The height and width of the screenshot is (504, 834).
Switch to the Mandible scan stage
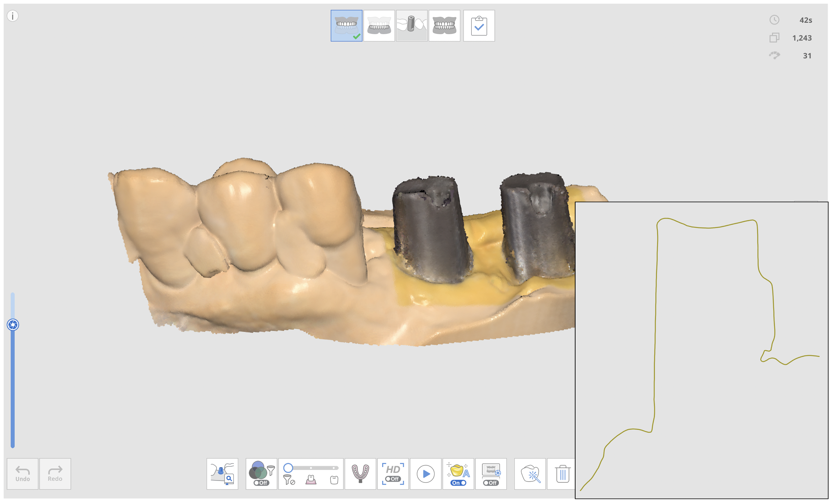click(379, 26)
